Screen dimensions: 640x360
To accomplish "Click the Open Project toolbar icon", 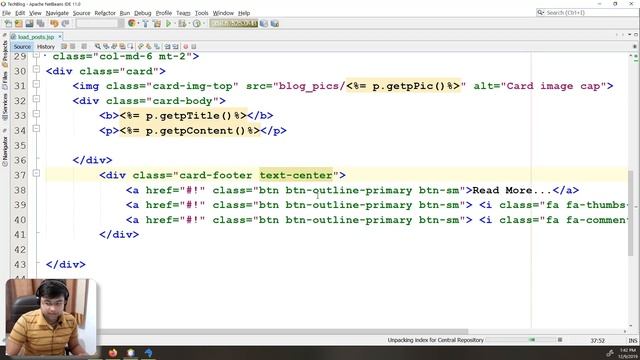I will 29,24.
